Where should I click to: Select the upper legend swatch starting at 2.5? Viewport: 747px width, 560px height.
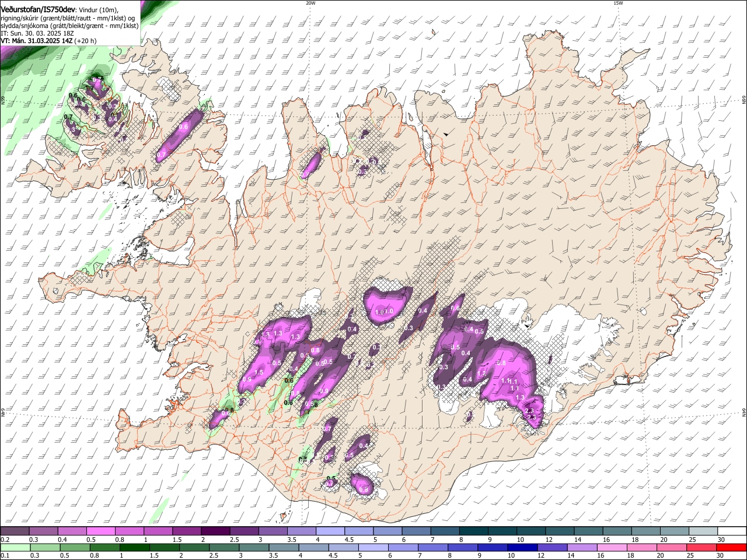pyautogui.click(x=244, y=531)
